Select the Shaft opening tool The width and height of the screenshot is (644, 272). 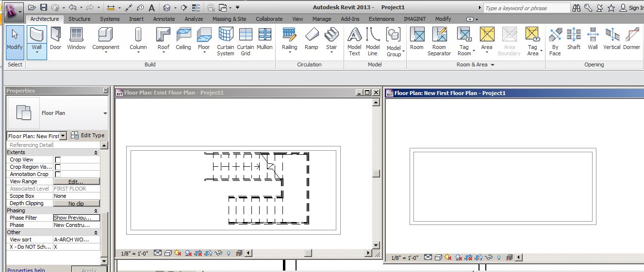pos(574,39)
